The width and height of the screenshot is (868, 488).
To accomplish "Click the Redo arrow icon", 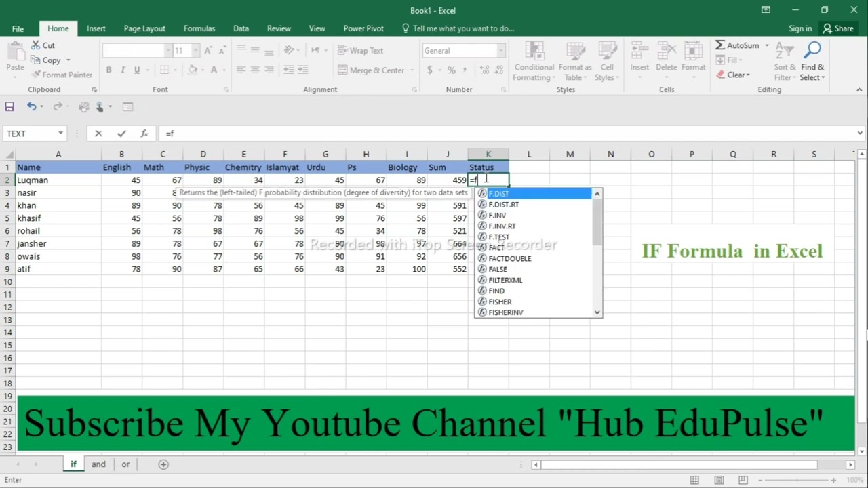I will coord(58,106).
